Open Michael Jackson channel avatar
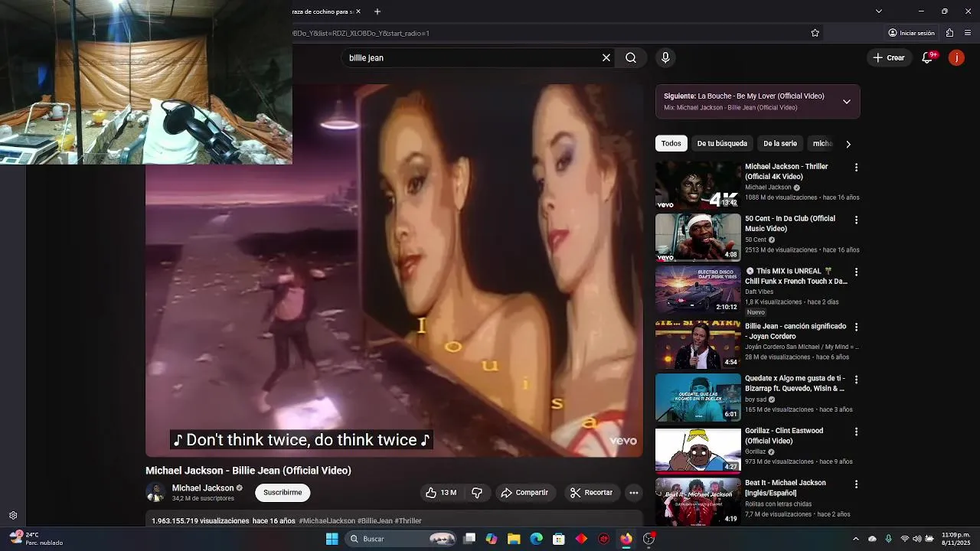The width and height of the screenshot is (980, 551). [155, 493]
